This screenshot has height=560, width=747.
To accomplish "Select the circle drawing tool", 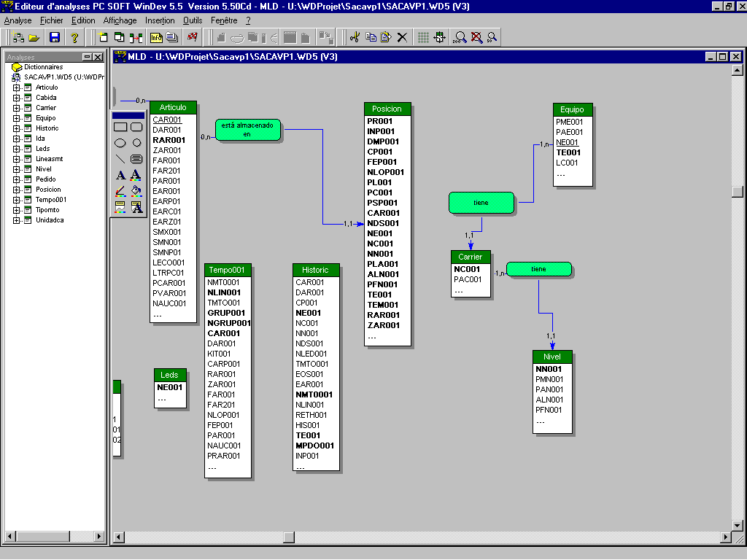I will 136,143.
